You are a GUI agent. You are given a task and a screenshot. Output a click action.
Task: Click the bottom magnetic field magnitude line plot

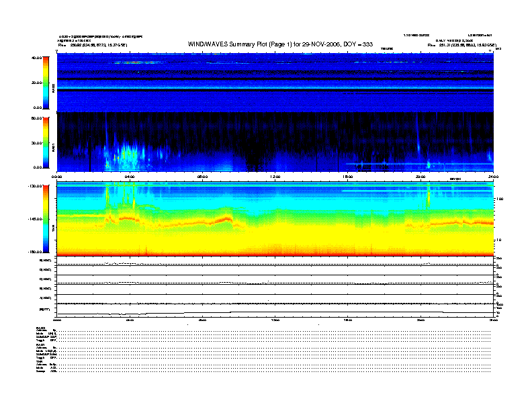pyautogui.click(x=275, y=311)
